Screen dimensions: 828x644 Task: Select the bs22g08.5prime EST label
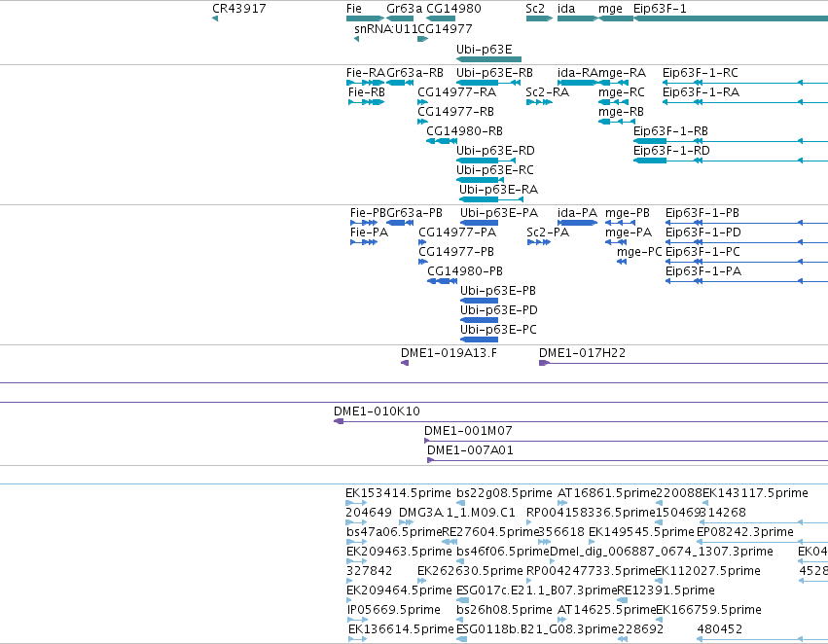coord(504,493)
